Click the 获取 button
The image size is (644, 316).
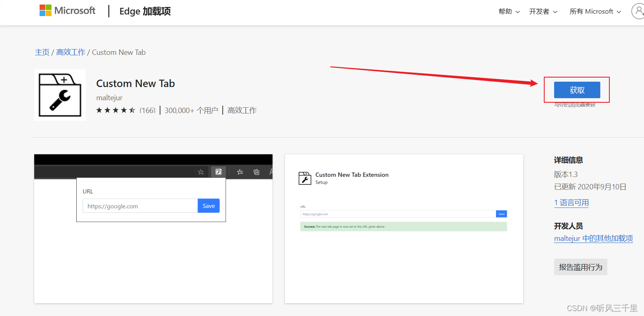pyautogui.click(x=577, y=90)
